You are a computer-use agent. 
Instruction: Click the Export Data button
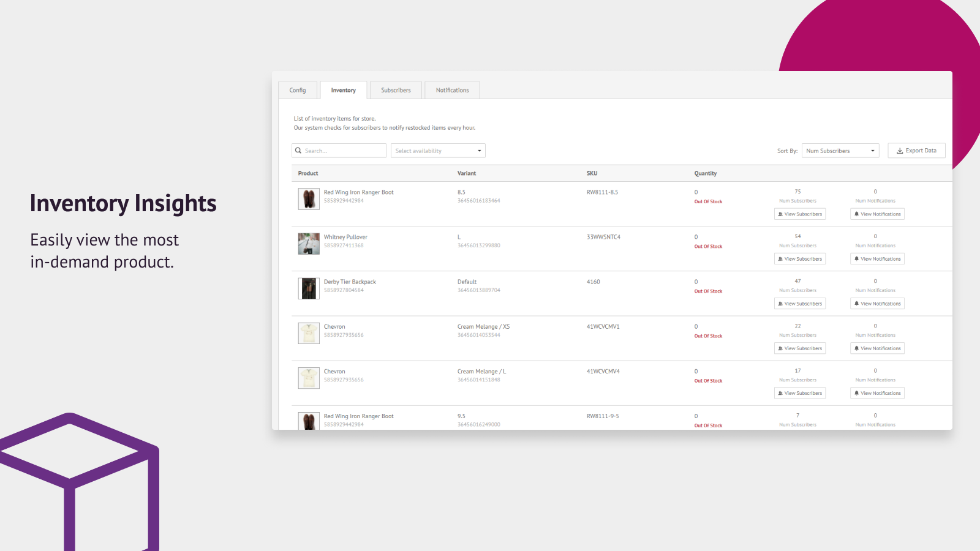tap(916, 150)
